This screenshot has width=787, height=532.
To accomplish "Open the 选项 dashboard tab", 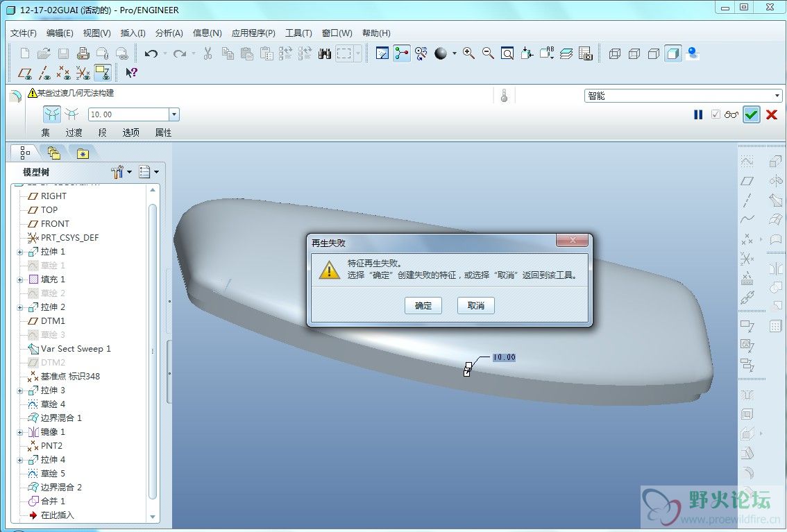I will [x=130, y=132].
